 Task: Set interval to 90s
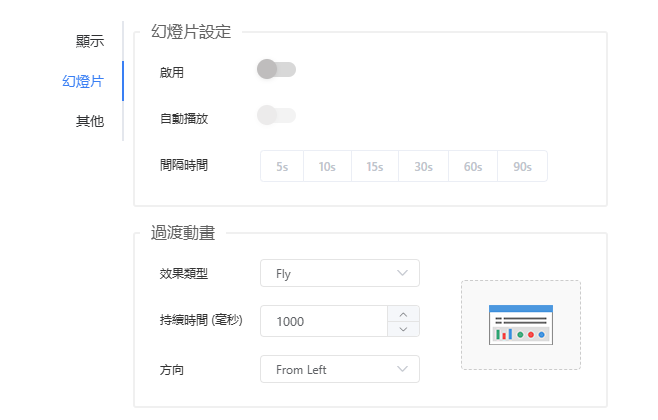[x=522, y=166]
